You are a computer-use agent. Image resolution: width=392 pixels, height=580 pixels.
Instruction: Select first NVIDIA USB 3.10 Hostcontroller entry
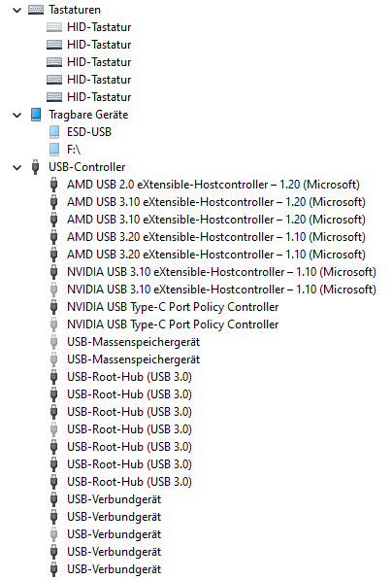(x=221, y=272)
